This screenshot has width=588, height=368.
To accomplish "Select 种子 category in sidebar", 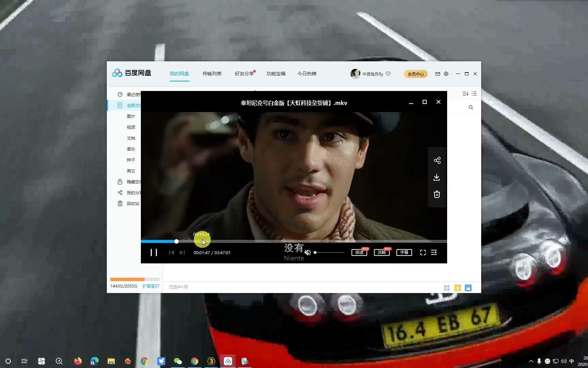I will pyautogui.click(x=131, y=160).
